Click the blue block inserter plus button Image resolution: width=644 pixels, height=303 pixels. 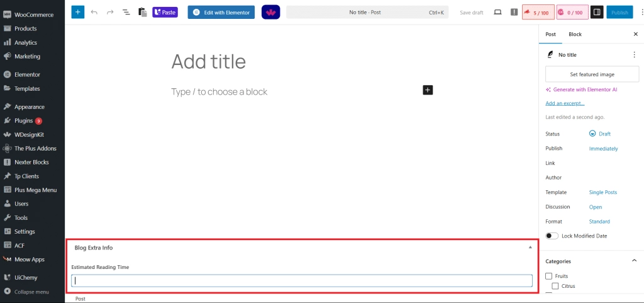(77, 12)
